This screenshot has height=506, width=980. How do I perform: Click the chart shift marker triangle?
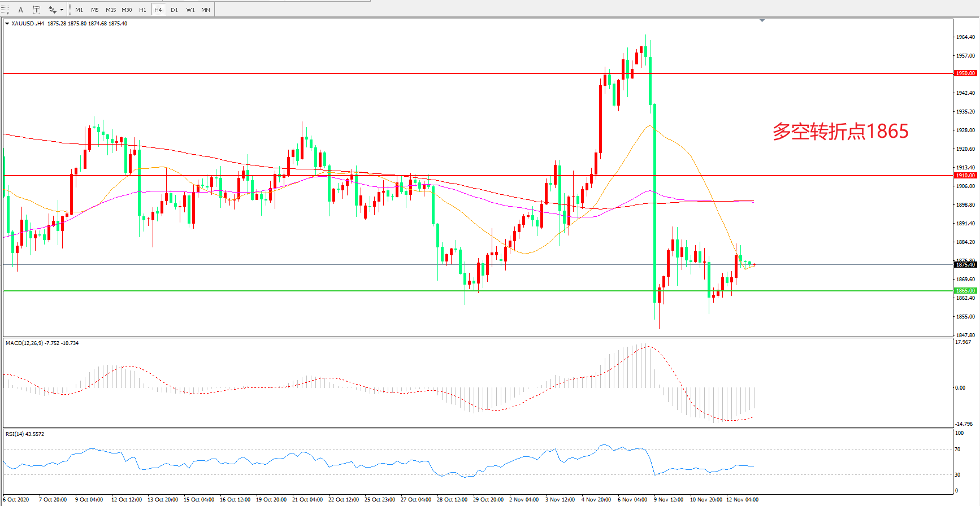pos(762,20)
